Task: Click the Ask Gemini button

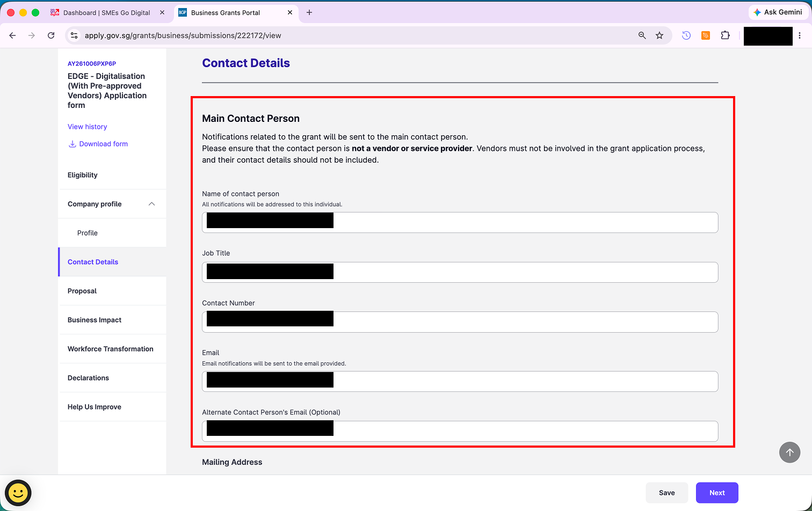Action: tap(778, 12)
